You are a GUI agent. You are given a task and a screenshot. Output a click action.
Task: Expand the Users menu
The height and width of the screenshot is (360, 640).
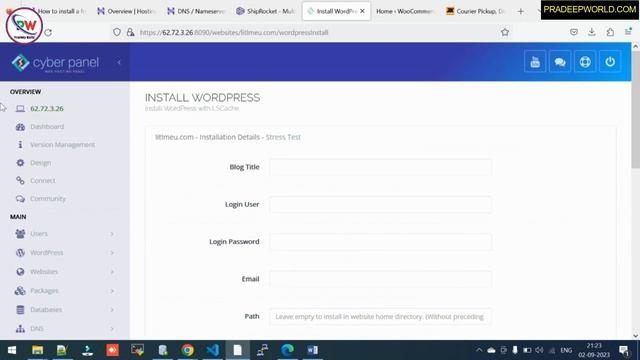[64, 233]
